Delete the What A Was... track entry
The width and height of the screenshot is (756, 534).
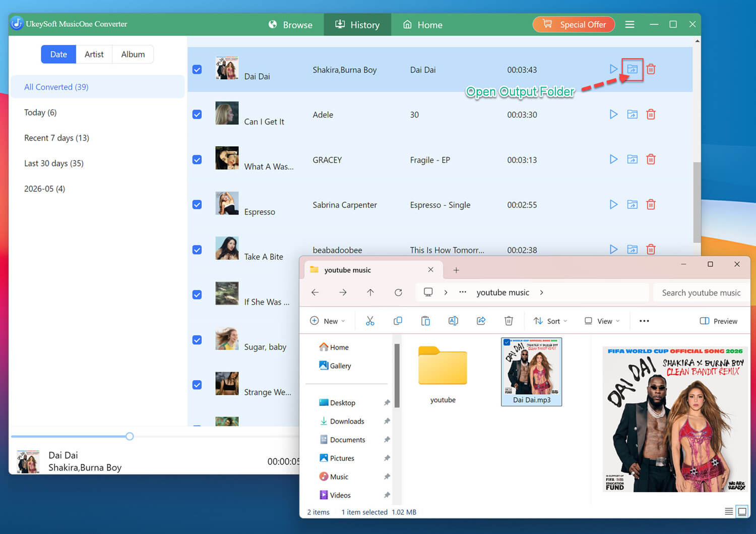point(651,159)
